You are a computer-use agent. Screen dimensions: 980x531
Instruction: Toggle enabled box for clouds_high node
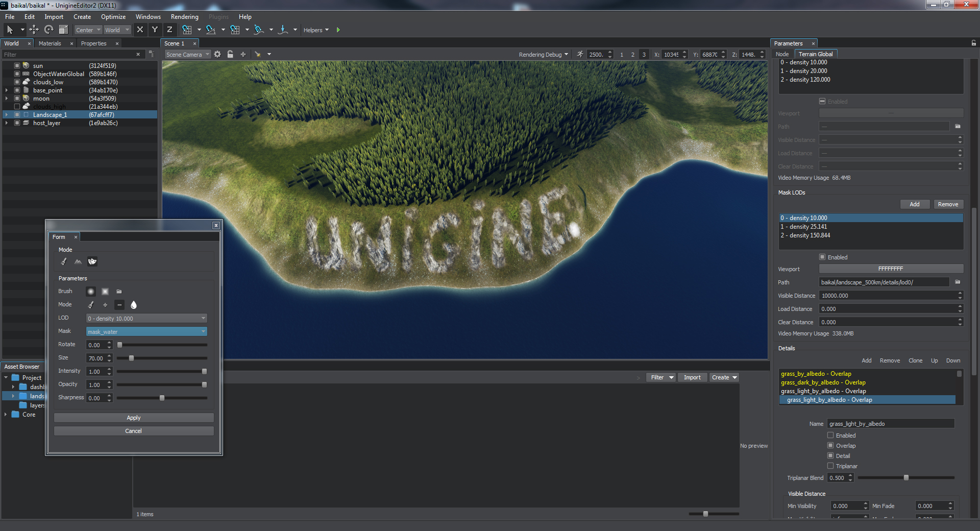(x=17, y=107)
